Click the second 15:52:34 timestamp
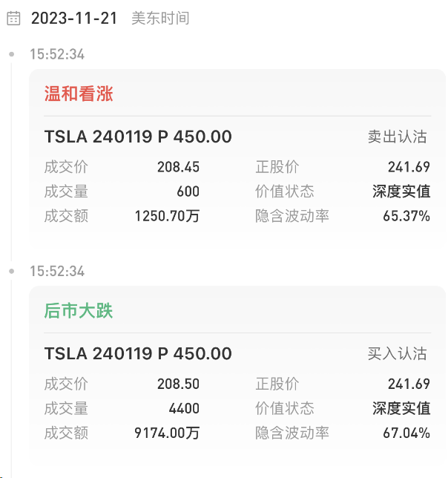This screenshot has height=478, width=448. 57,272
